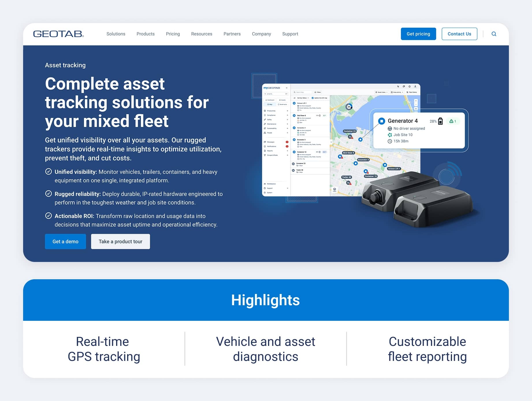Click the Rugged reliability checkmark icon
This screenshot has height=401, width=532.
[x=49, y=194]
